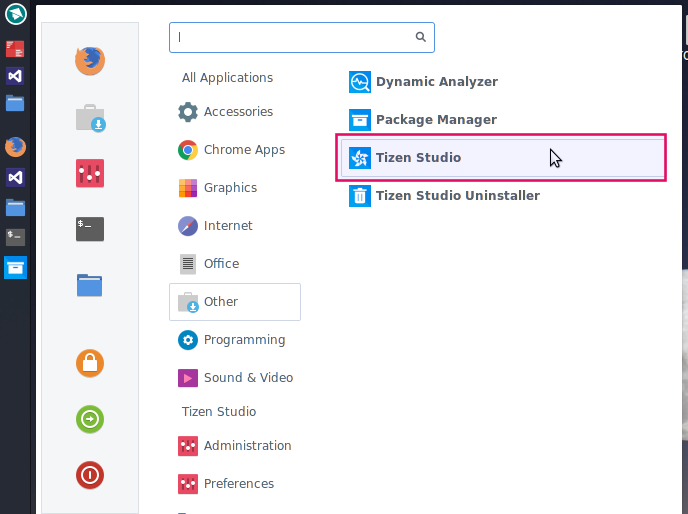Viewport: 688px width, 514px height.
Task: Click the orange Lock Screen button
Action: click(x=90, y=363)
